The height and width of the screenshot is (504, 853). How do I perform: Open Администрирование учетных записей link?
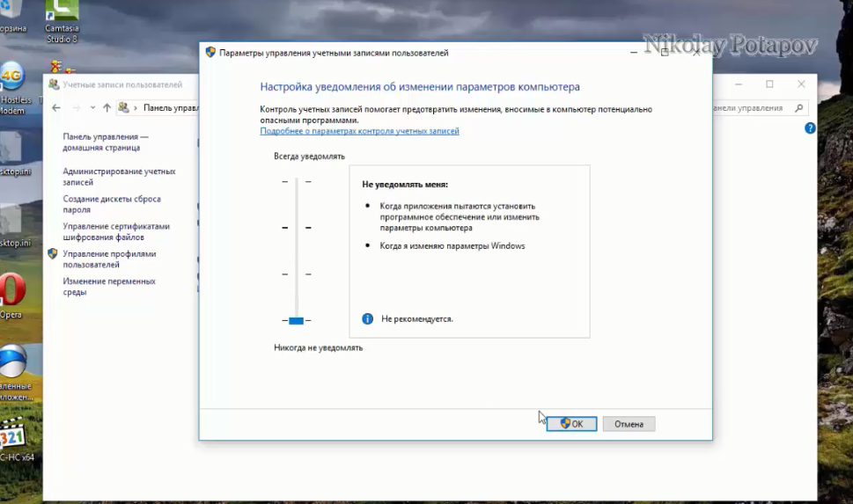[119, 177]
